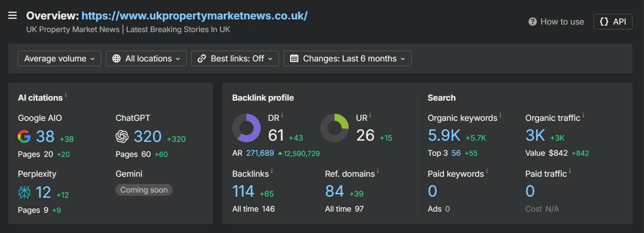Click the 320 ChatGPT citations number
Image resolution: width=644 pixels, height=233 pixels.
click(148, 137)
